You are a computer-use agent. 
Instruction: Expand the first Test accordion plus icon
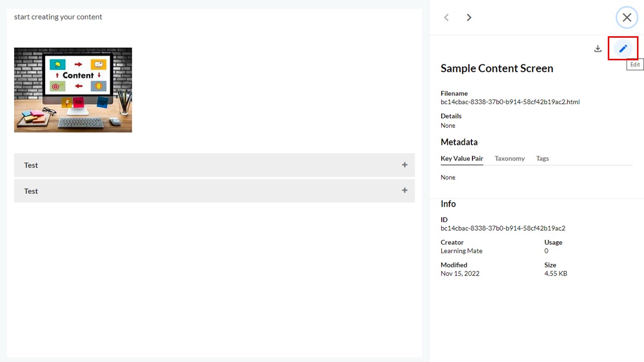pyautogui.click(x=405, y=165)
